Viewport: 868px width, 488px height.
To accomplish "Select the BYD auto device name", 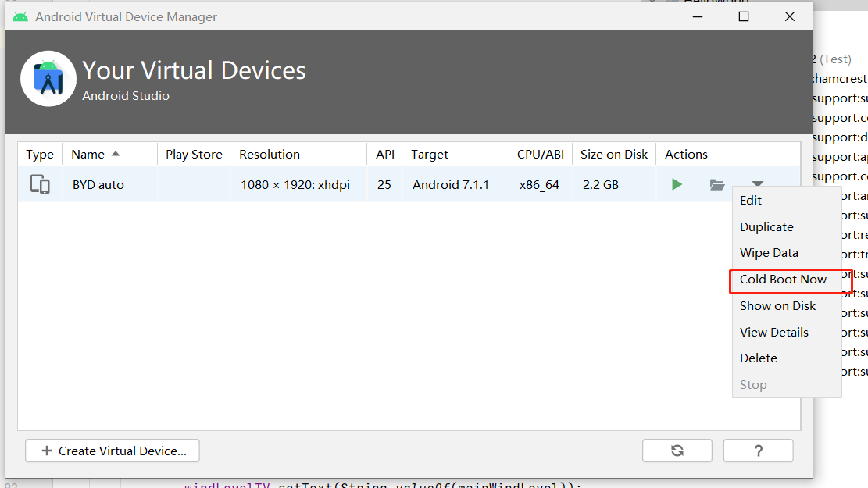I will pos(98,185).
